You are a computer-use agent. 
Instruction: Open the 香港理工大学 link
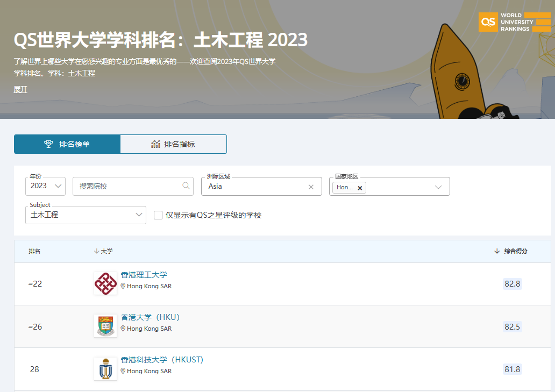tap(144, 275)
